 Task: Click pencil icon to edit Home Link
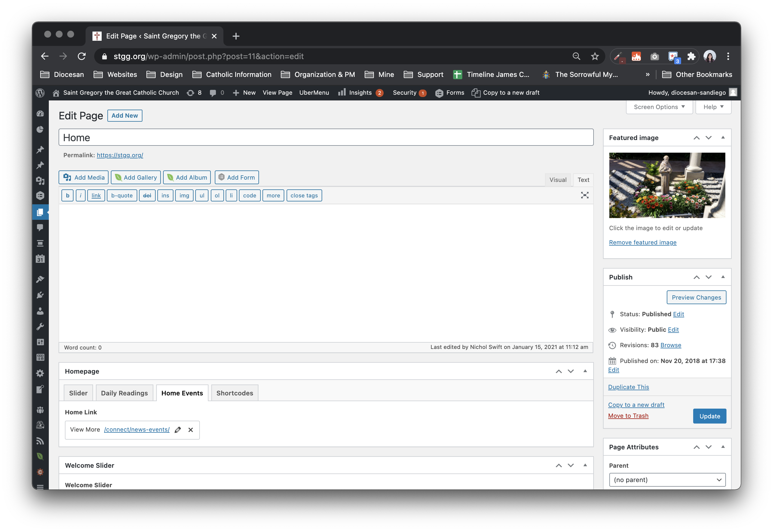(178, 430)
